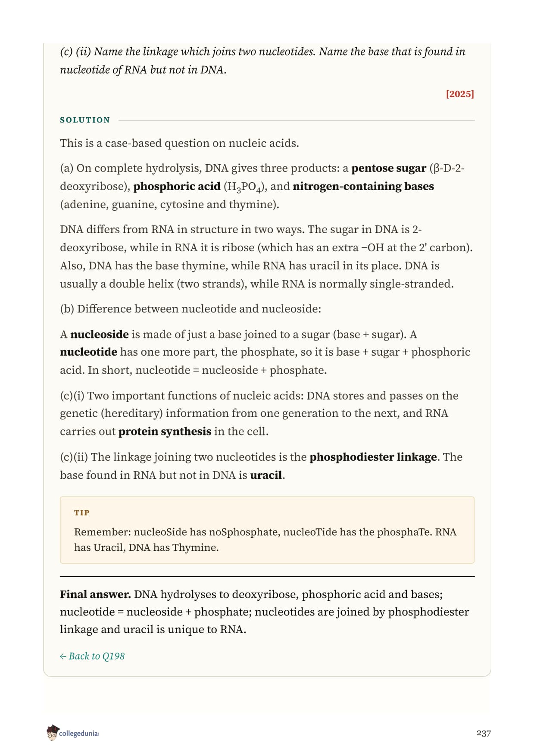Click the question text (c) (ii)
The height and width of the screenshot is (756, 534).
[262, 60]
